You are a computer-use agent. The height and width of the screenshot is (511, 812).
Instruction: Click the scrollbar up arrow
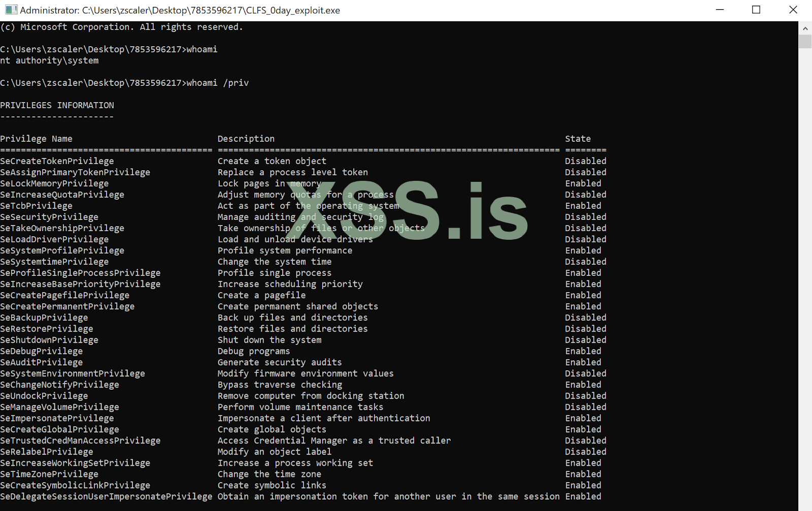point(805,28)
